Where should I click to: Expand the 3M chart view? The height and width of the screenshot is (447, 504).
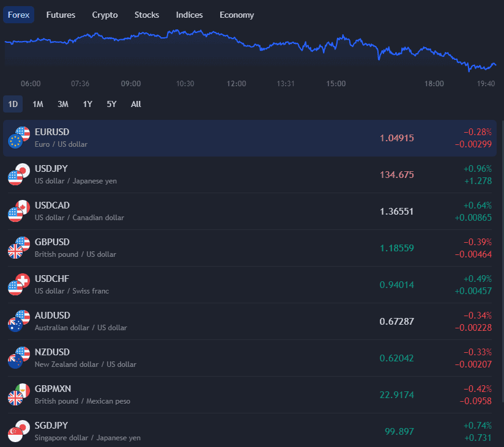[62, 104]
